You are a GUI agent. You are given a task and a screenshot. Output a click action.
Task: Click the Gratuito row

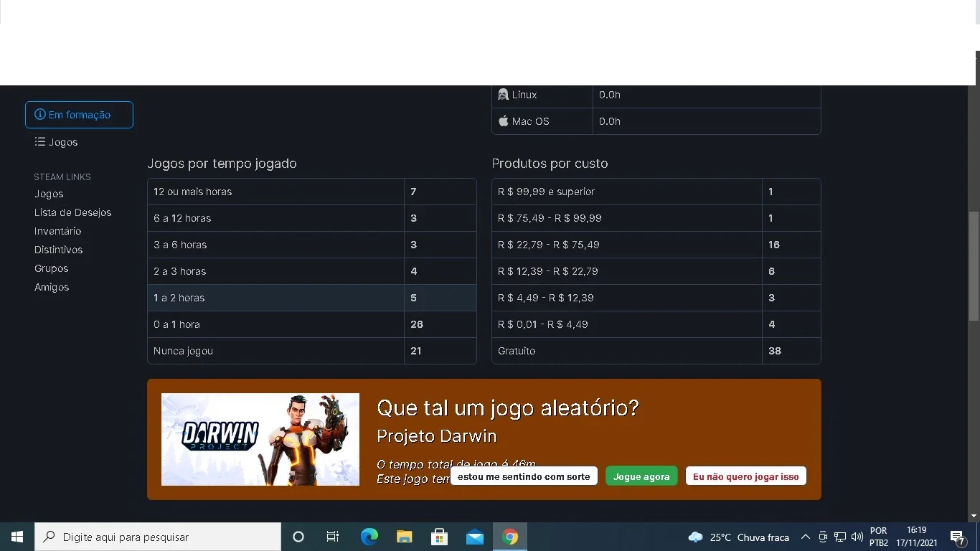(x=656, y=351)
